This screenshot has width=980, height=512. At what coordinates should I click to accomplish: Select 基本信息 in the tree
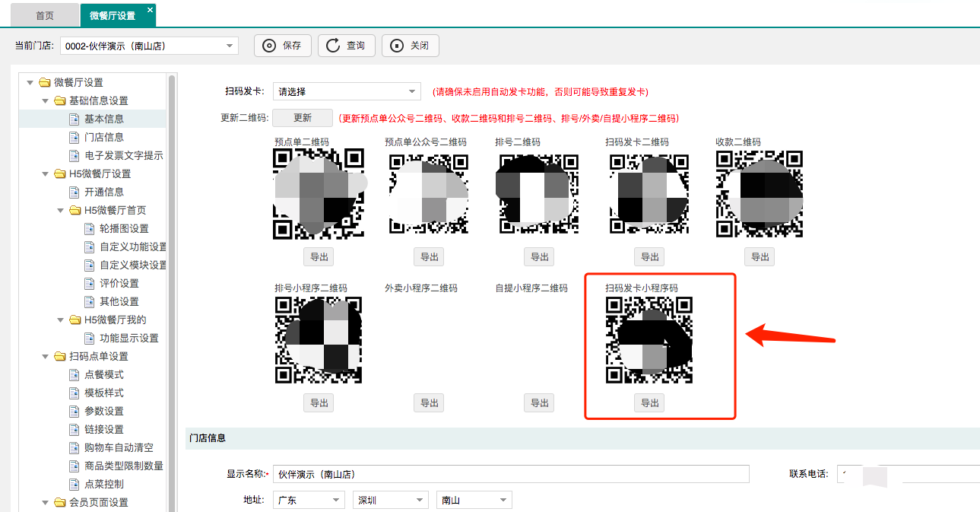104,119
